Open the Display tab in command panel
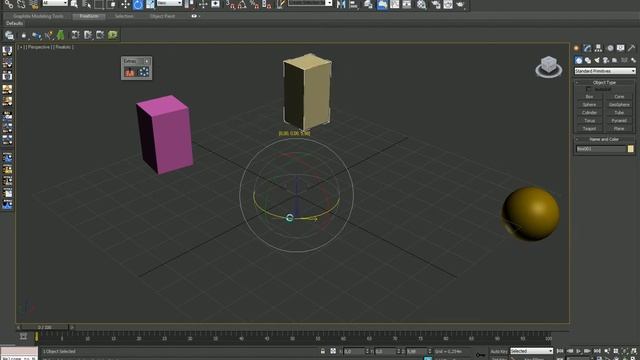This screenshot has width=640, height=360. point(620,48)
